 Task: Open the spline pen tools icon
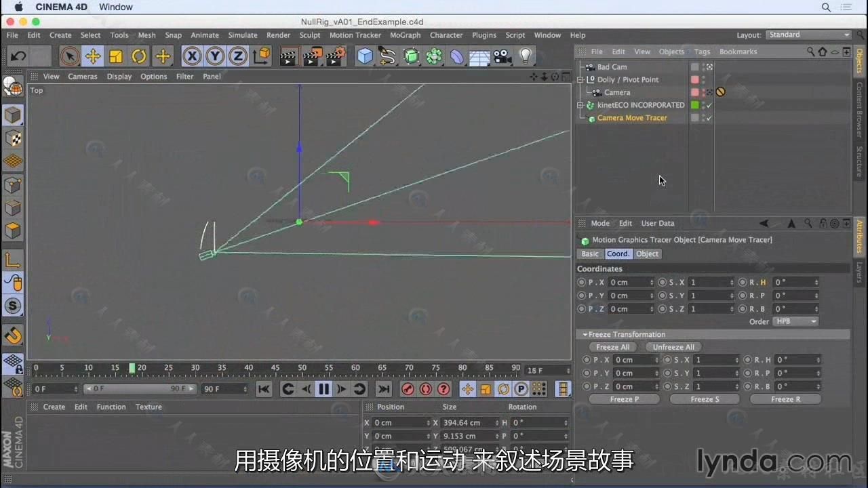coord(388,56)
